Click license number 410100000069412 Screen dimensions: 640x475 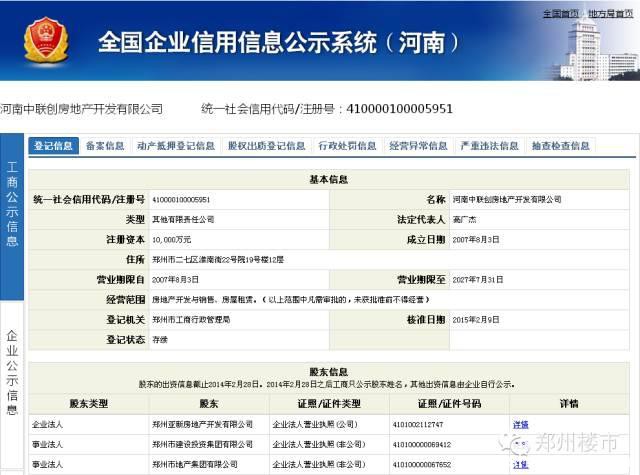(x=422, y=444)
